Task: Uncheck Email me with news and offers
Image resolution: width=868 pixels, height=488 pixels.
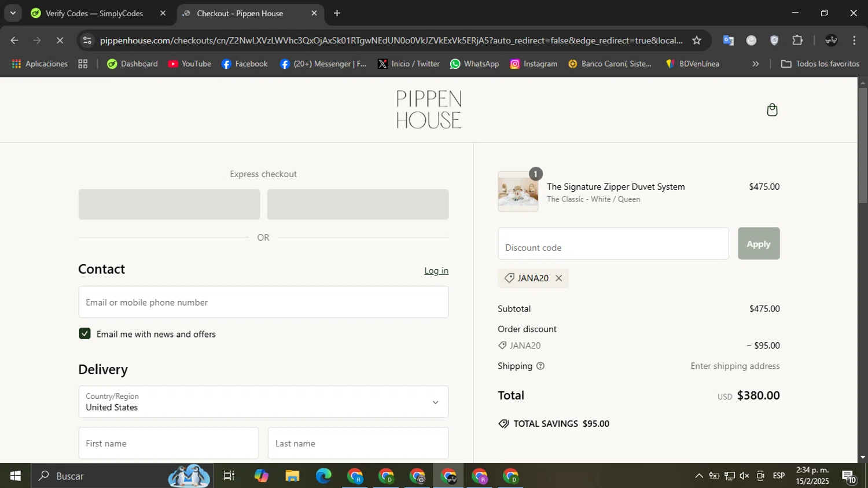Action: click(84, 334)
